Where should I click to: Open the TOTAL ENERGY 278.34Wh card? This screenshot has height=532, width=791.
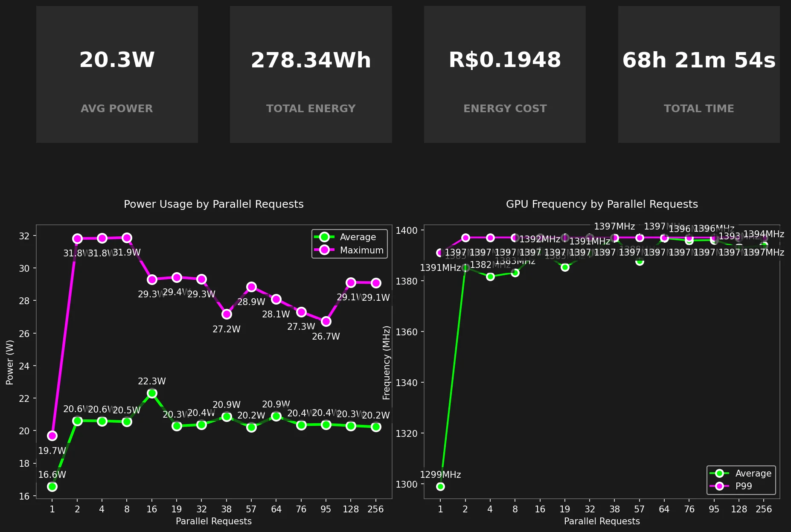coord(311,74)
